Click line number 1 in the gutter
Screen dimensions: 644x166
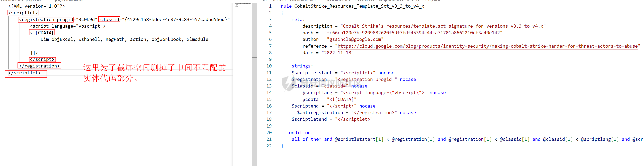[270, 6]
